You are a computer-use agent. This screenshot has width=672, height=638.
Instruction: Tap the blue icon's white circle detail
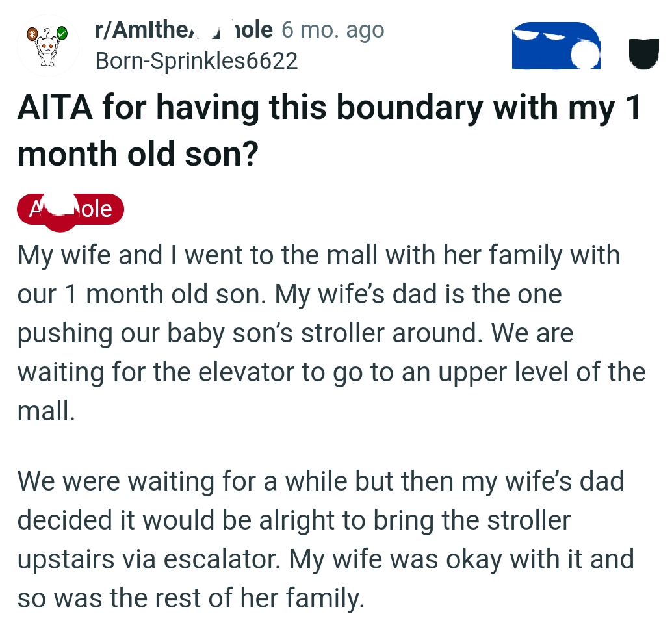584,54
